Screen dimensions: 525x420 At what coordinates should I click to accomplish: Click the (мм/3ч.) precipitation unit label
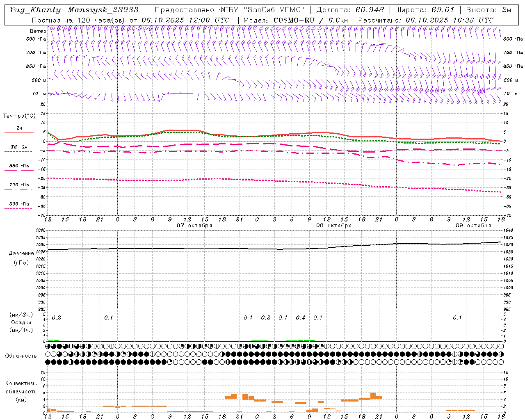tap(21, 315)
